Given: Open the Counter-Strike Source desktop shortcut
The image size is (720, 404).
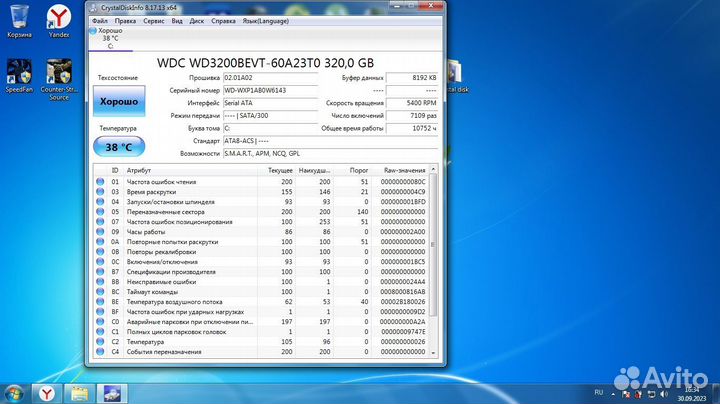Looking at the screenshot, I should (x=59, y=79).
